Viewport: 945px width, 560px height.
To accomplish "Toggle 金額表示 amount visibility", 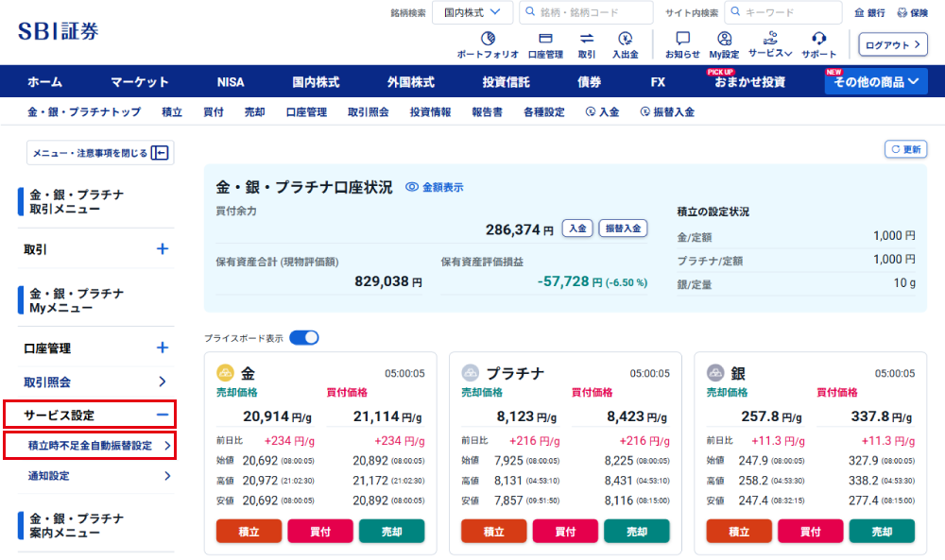I will coord(435,187).
